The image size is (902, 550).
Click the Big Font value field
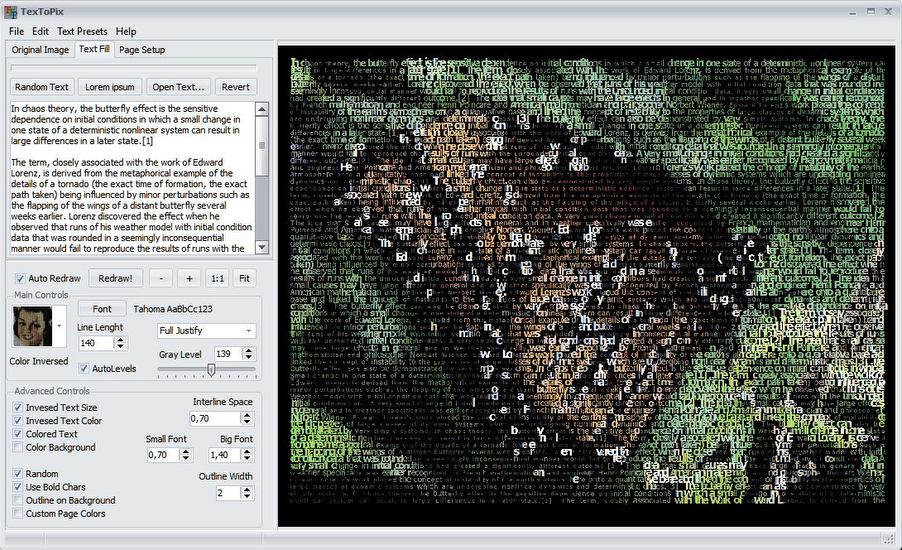[225, 454]
